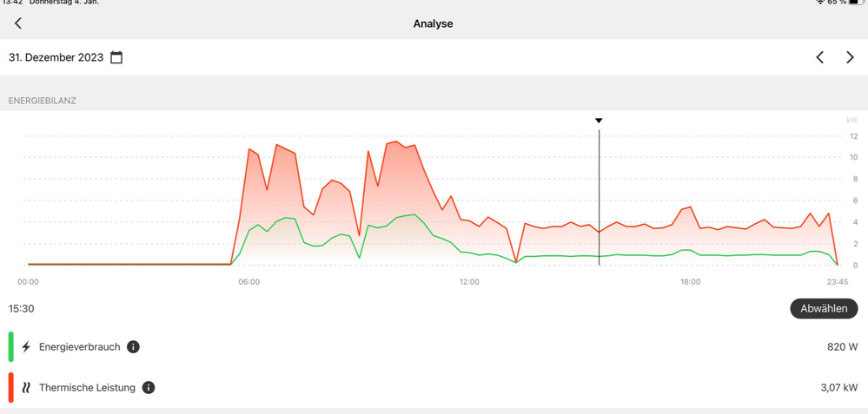Click the 18:00 label on time axis
This screenshot has height=414, width=868.
coord(690,282)
